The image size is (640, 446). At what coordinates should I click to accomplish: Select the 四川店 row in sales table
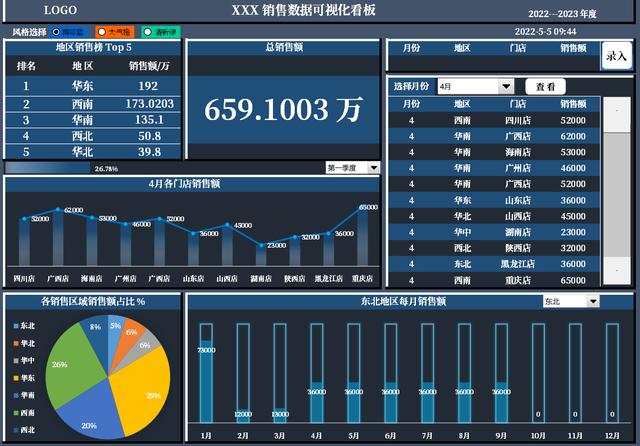(x=494, y=120)
